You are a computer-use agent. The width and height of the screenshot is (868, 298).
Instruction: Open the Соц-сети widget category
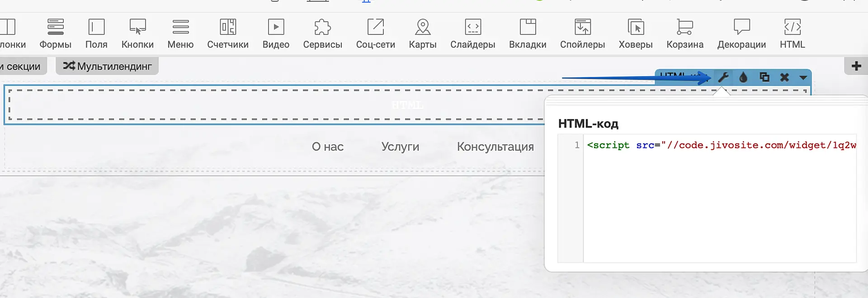pos(376,33)
